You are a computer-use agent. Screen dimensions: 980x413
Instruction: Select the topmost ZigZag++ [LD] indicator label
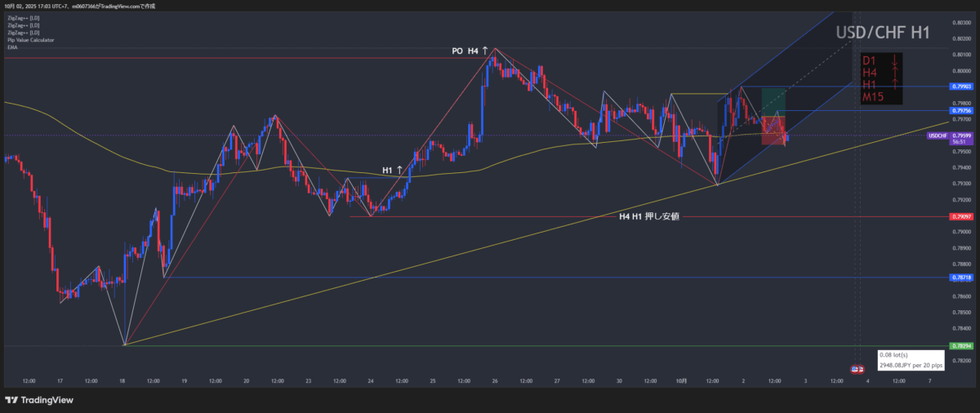(23, 16)
